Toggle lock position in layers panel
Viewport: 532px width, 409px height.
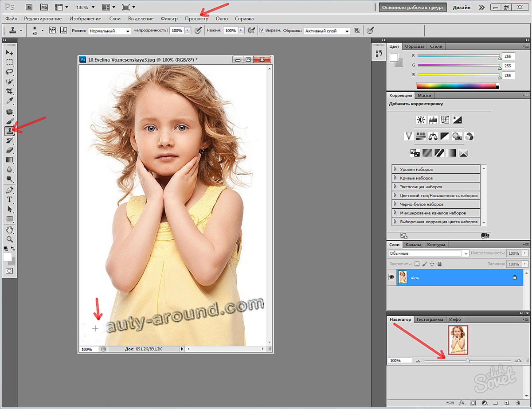pos(432,264)
